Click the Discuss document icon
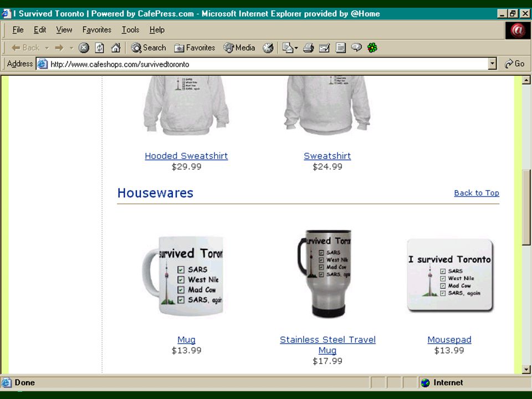Screen dimensions: 532x399 click(340, 48)
